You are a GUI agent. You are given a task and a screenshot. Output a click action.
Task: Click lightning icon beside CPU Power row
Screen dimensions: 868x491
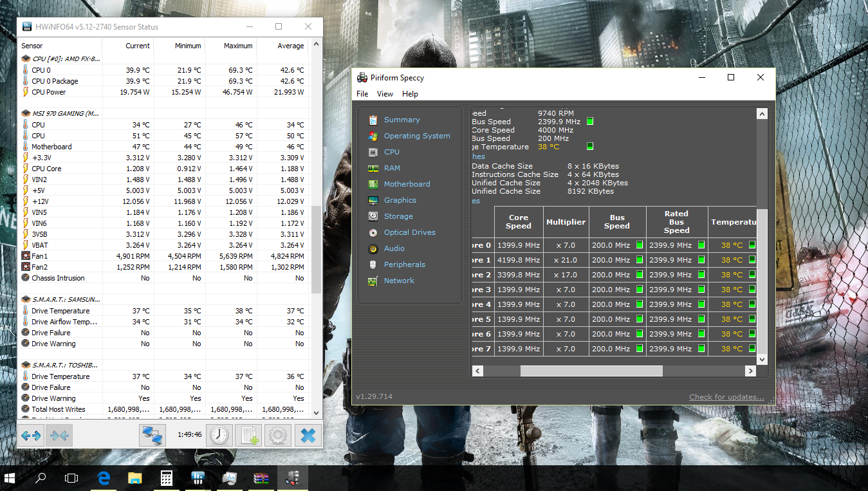pyautogui.click(x=26, y=92)
